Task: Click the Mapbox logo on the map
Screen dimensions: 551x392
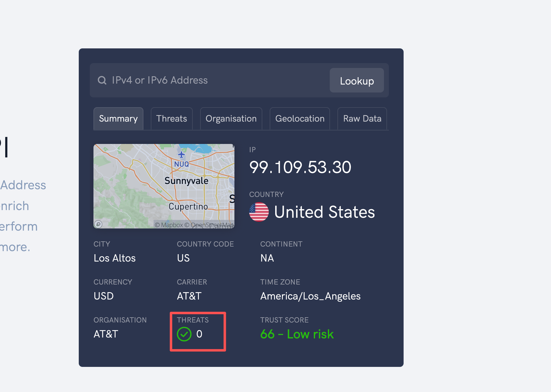Action: click(98, 224)
